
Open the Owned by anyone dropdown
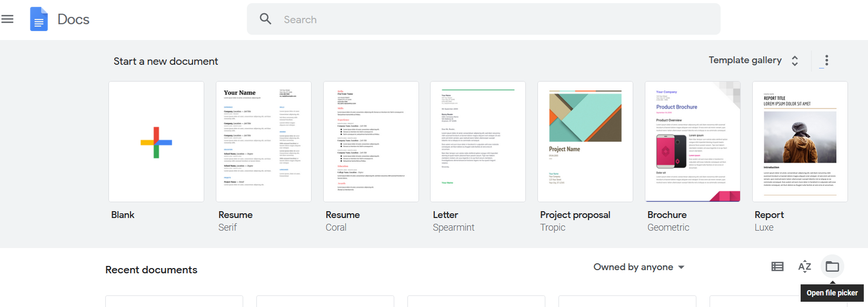click(638, 268)
